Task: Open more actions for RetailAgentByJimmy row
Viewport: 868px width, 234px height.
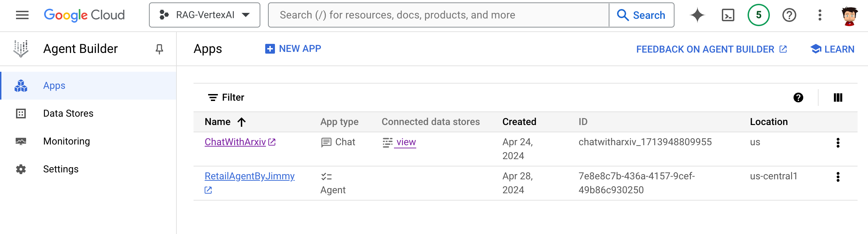Action: pos(838,177)
